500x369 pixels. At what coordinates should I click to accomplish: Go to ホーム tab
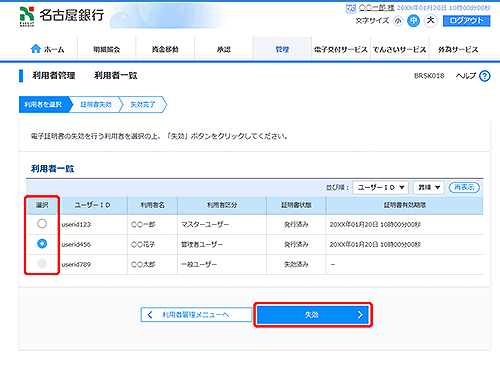pos(48,49)
